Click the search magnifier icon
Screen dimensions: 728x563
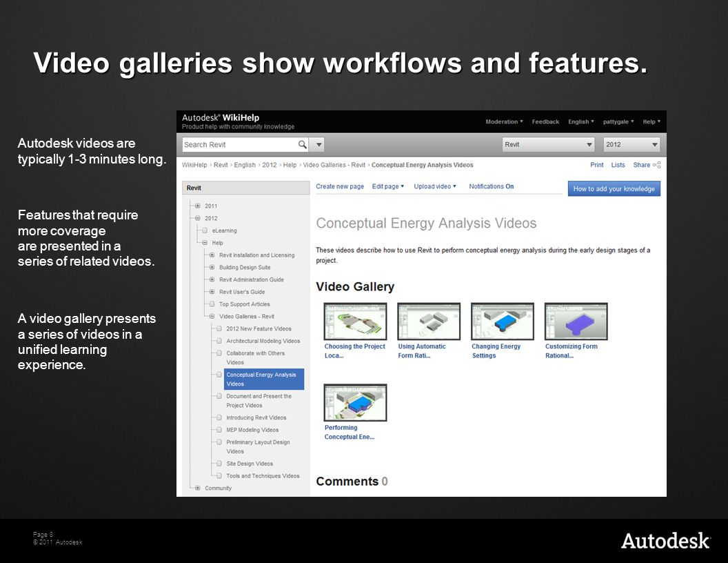coord(302,144)
